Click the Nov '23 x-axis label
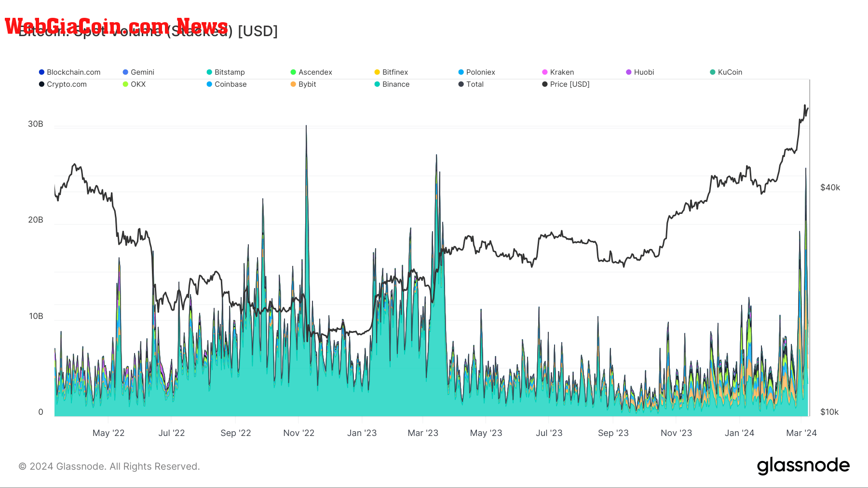Image resolution: width=868 pixels, height=488 pixels. (677, 433)
